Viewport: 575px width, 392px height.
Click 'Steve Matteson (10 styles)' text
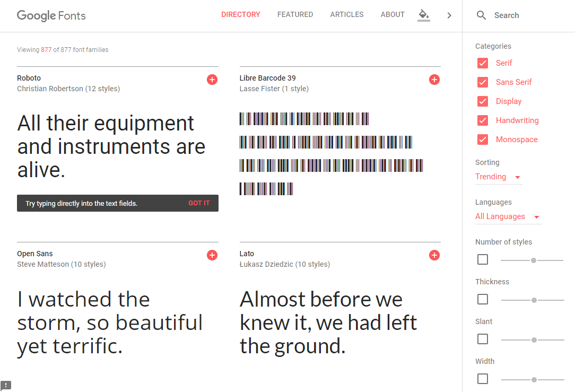(x=61, y=264)
